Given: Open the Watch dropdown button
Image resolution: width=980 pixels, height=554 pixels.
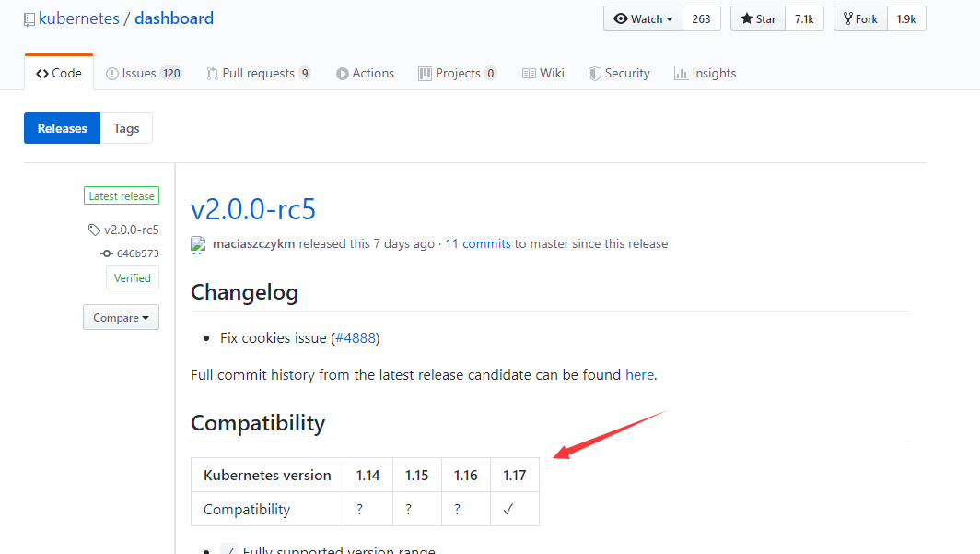Looking at the screenshot, I should (643, 18).
